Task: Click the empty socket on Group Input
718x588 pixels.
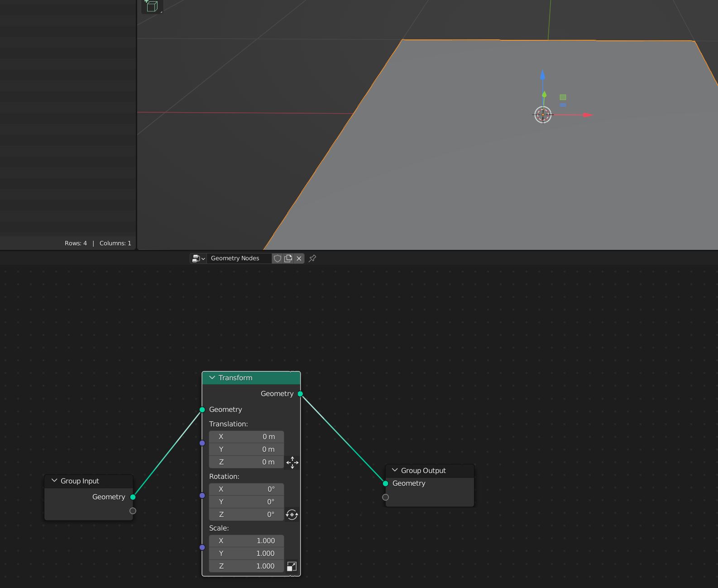Action: tap(133, 511)
